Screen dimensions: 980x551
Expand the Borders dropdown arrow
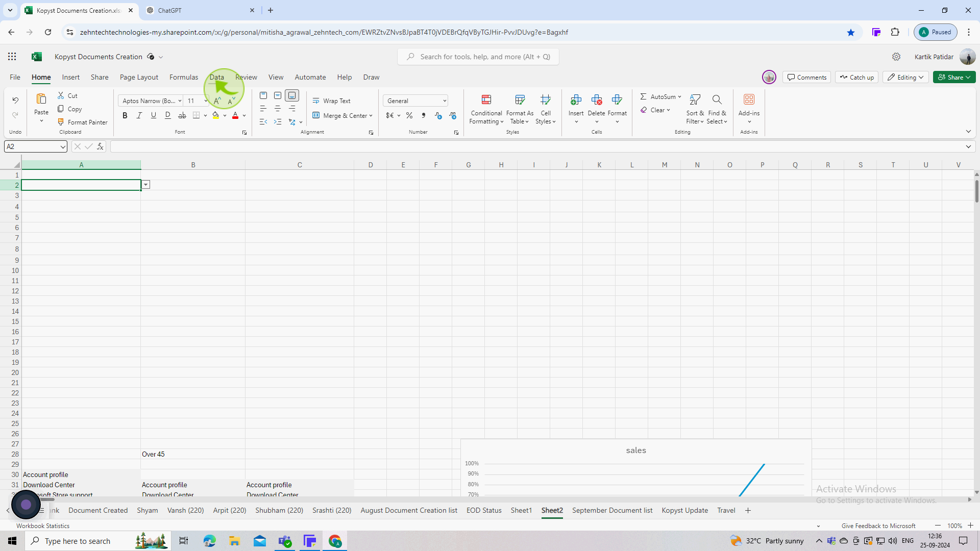[205, 116]
